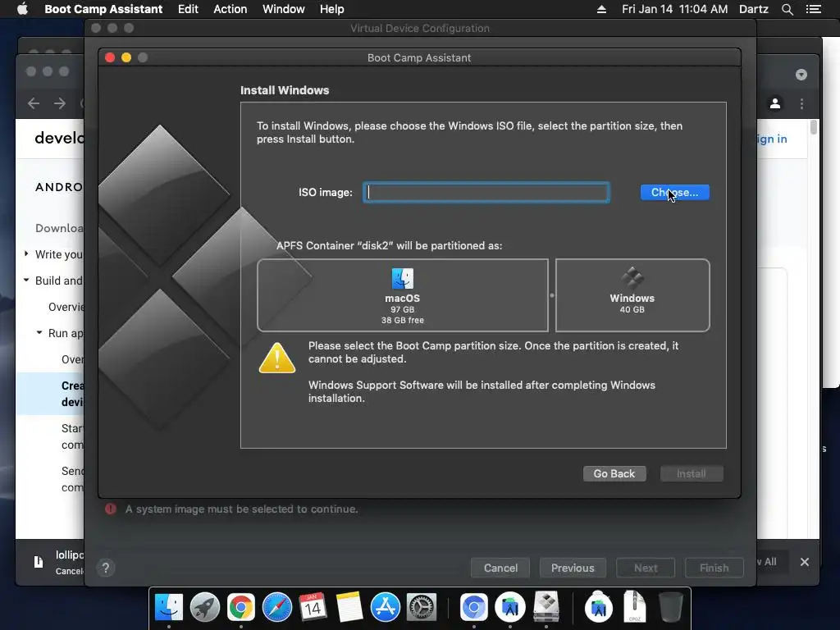Image resolution: width=840 pixels, height=630 pixels.
Task: Open Notification Center list icon
Action: click(x=813, y=9)
